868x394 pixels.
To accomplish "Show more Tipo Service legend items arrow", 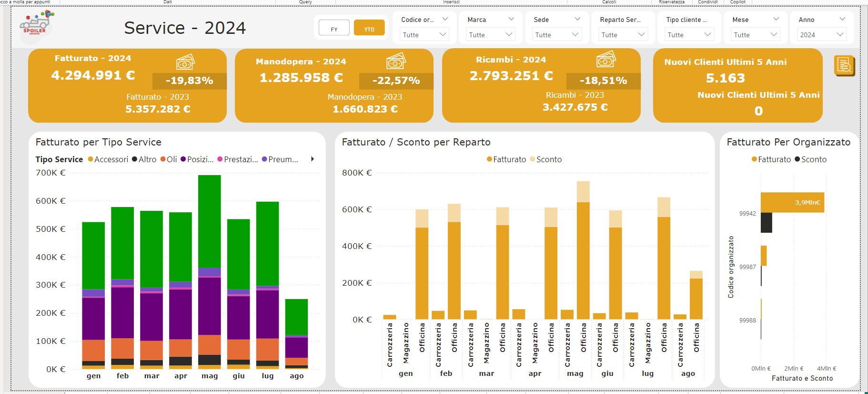I will [x=313, y=159].
